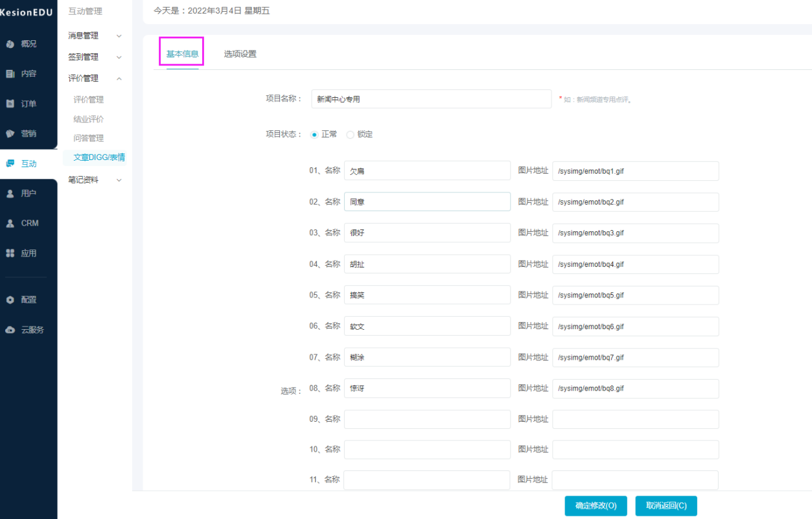Select the 锁定 status radio button
Viewport: 812px width, 519px height.
coord(350,135)
